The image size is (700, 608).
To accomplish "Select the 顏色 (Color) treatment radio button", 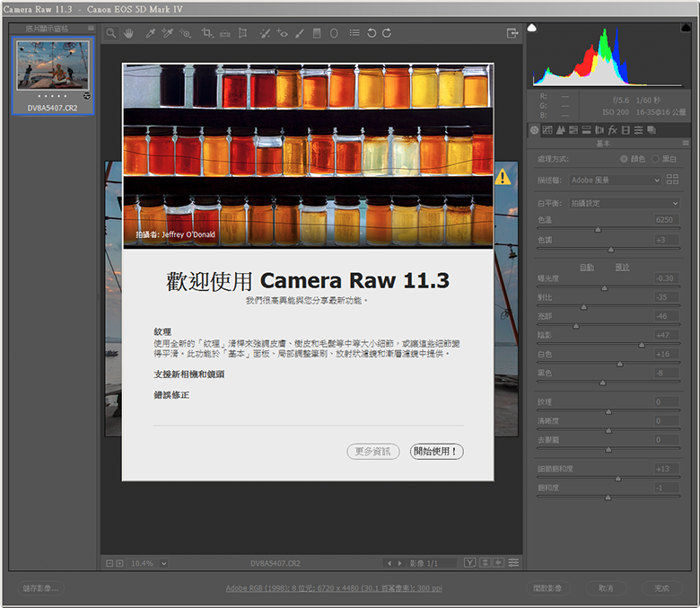I will (x=624, y=159).
